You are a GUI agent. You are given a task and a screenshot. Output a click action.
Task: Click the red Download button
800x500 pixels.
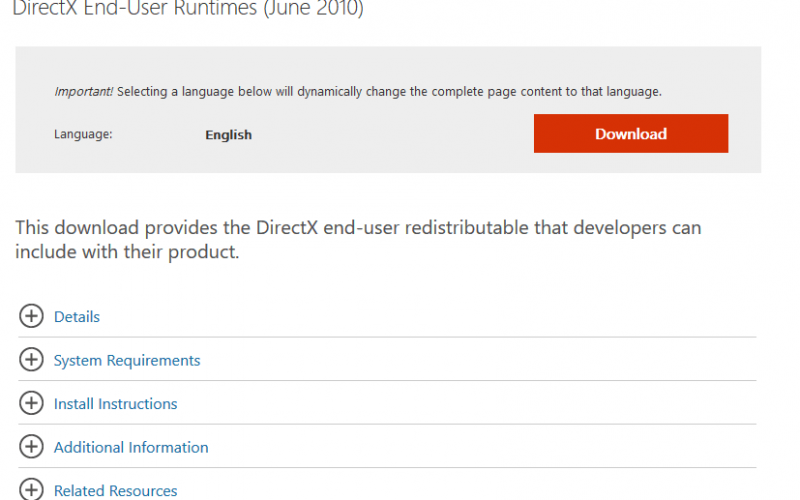coord(631,133)
